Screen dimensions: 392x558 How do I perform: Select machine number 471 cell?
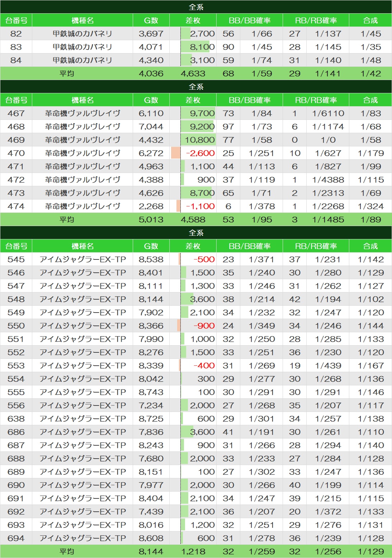(16, 167)
